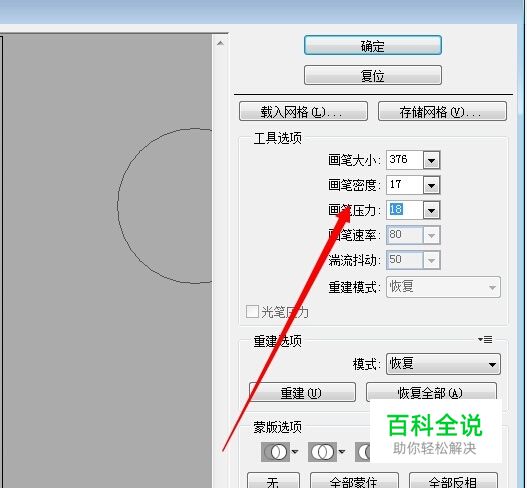Click the 全部蒙住 button
Viewport: 527px width, 488px height.
point(354,481)
